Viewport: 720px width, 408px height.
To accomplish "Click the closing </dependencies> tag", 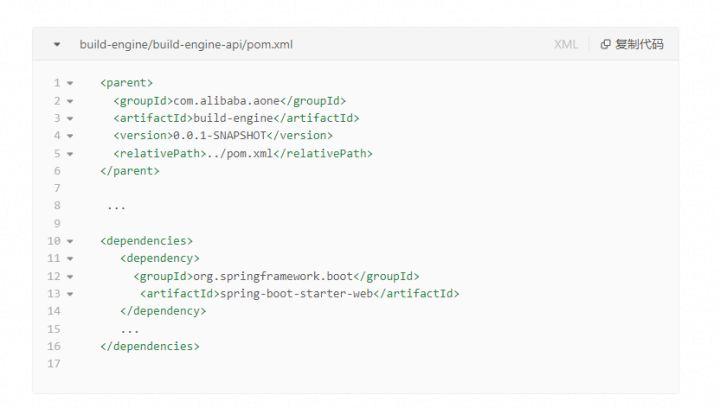I will [150, 346].
